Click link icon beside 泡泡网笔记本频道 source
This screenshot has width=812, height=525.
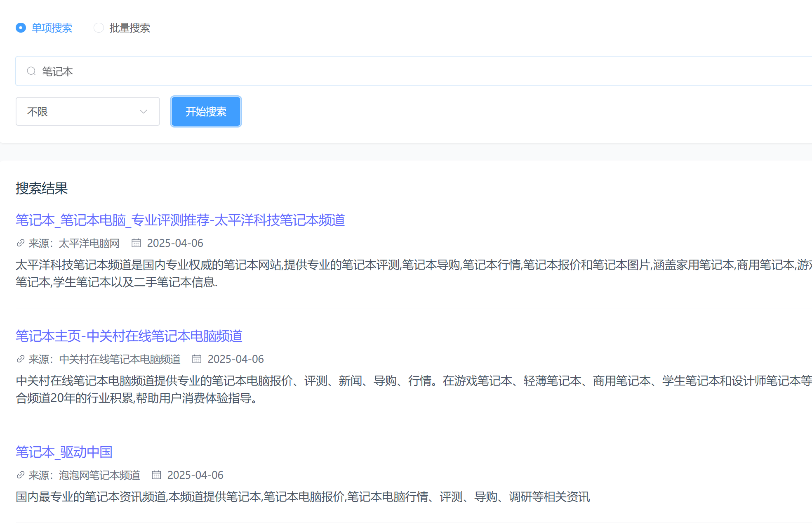[x=21, y=475]
